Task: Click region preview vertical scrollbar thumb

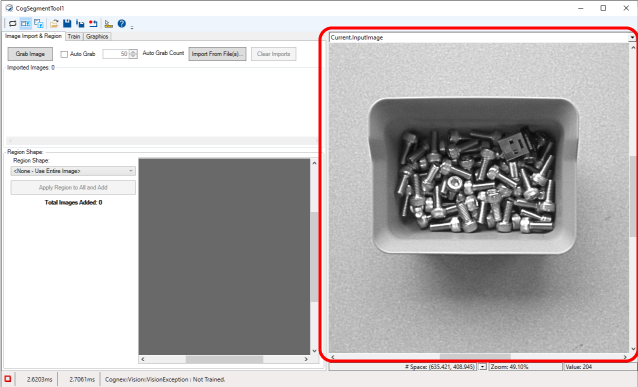Action: tap(314, 256)
